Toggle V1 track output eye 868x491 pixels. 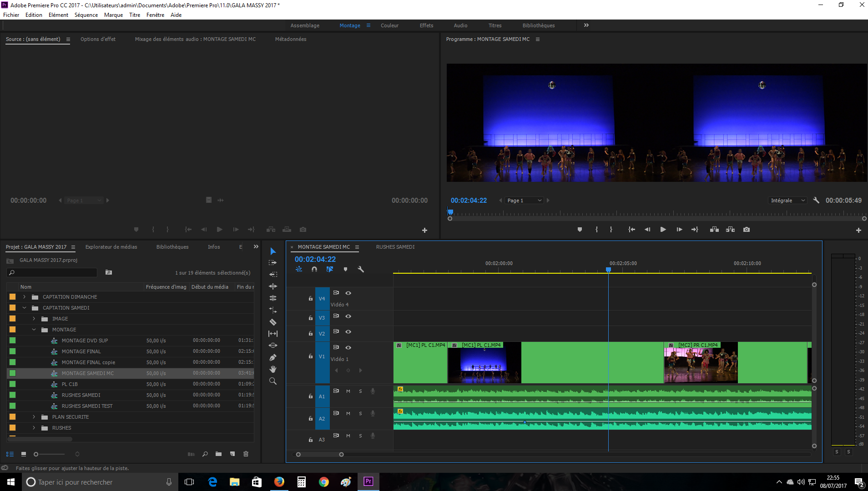[348, 347]
